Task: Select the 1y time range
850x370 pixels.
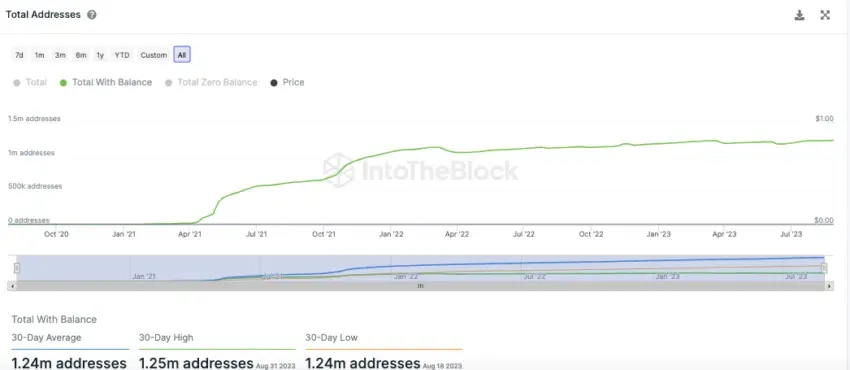Action: [100, 55]
